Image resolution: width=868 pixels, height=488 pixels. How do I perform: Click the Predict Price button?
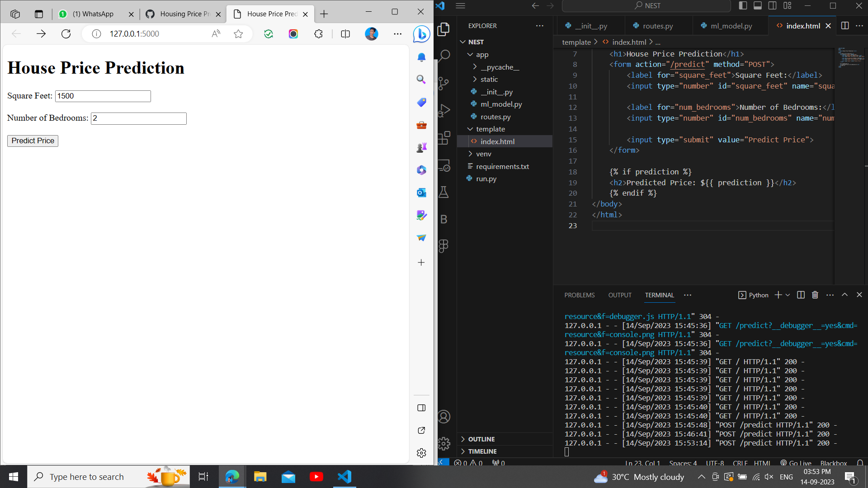(32, 141)
